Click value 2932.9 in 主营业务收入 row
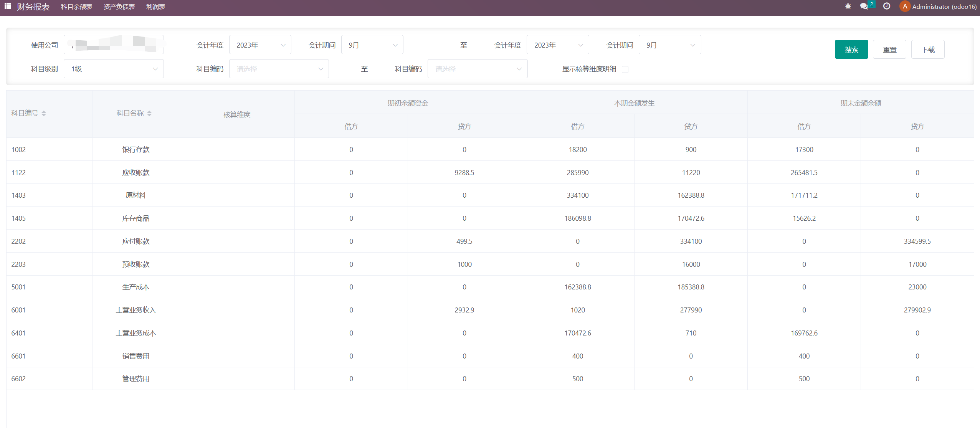This screenshot has width=980, height=428. point(464,310)
